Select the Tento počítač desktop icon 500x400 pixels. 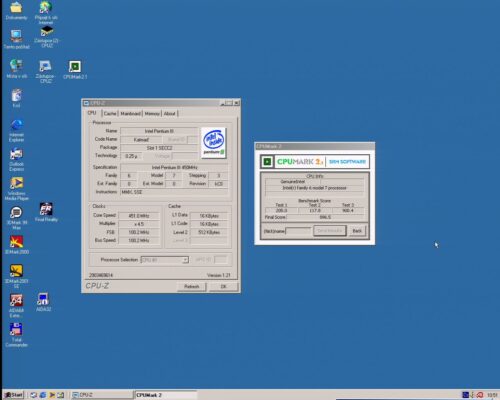tap(16, 39)
